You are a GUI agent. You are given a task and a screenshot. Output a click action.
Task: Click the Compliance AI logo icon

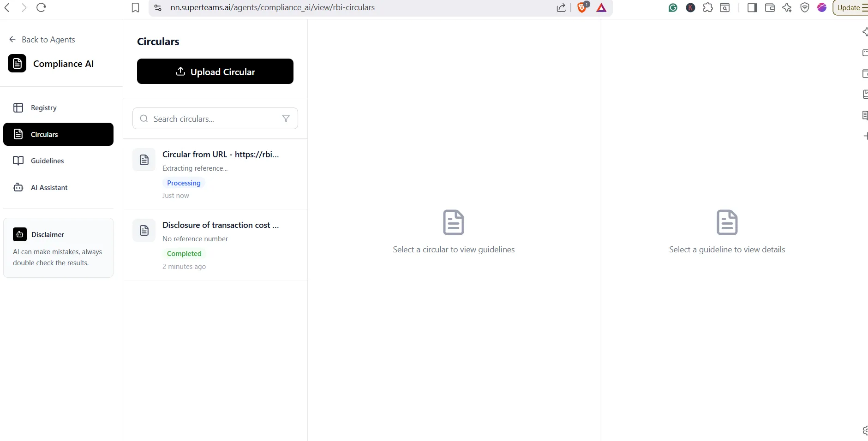point(17,63)
